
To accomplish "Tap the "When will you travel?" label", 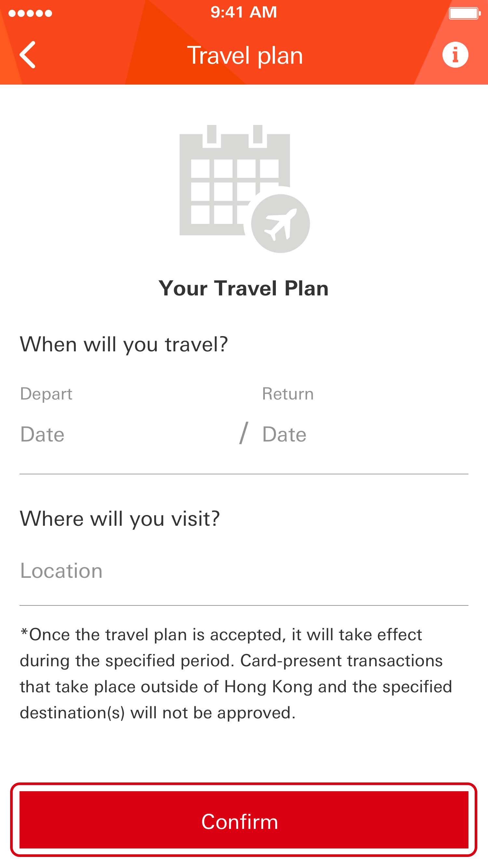I will [x=124, y=344].
